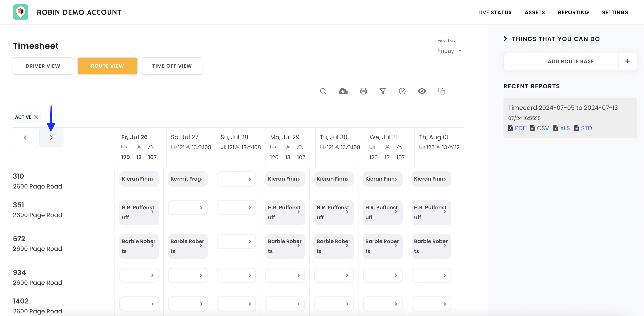Click the Fr, Jul 26 column header
This screenshot has width=644, height=316.
[x=134, y=137]
